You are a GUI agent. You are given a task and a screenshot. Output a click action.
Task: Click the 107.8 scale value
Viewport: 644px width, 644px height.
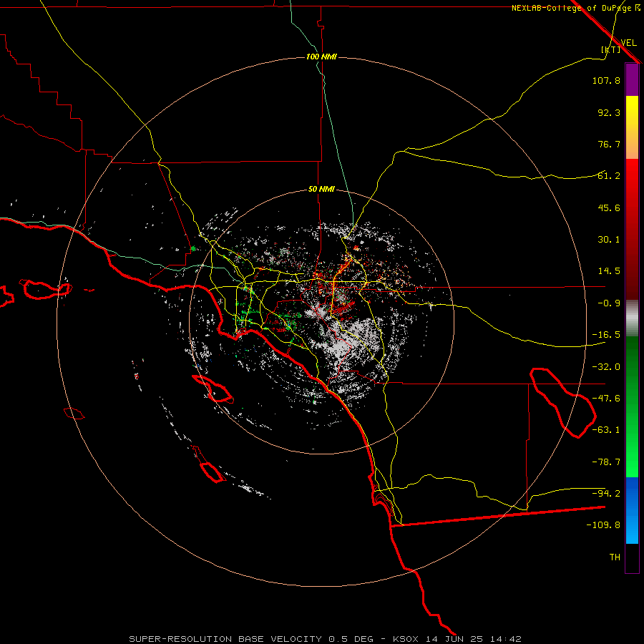click(x=606, y=80)
